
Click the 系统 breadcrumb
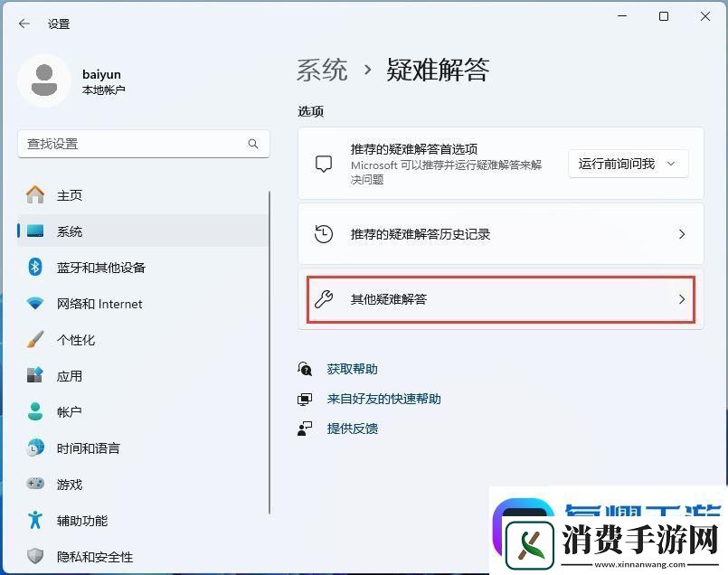322,71
